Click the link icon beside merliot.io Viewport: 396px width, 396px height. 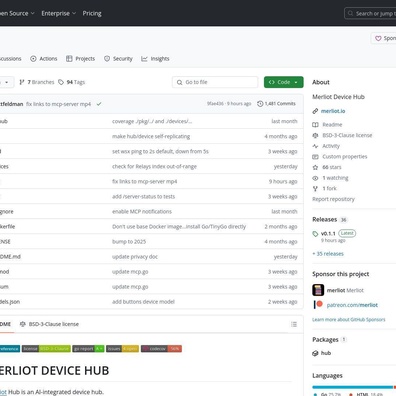click(315, 111)
